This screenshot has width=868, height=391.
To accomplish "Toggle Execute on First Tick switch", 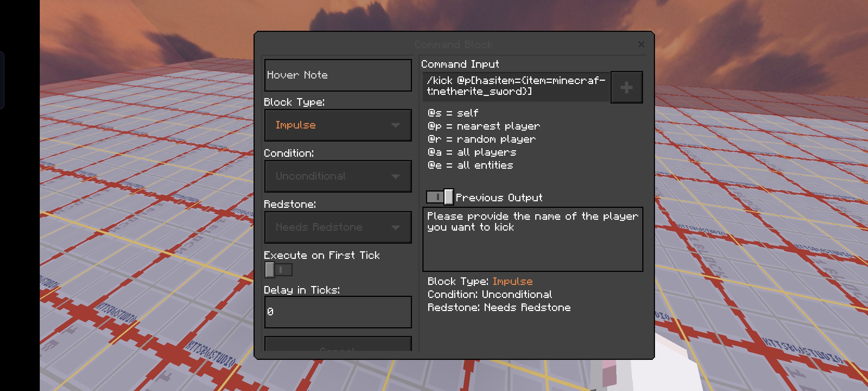I will click(x=278, y=270).
